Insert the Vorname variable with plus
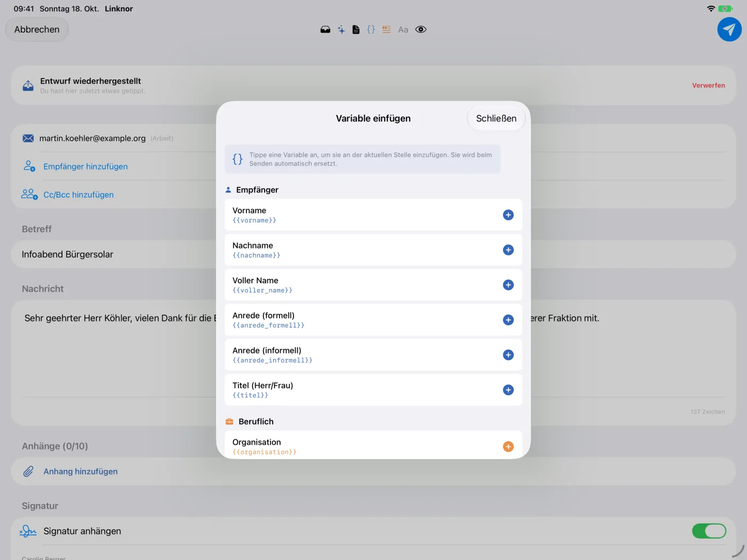This screenshot has height=560, width=747. coord(508,215)
